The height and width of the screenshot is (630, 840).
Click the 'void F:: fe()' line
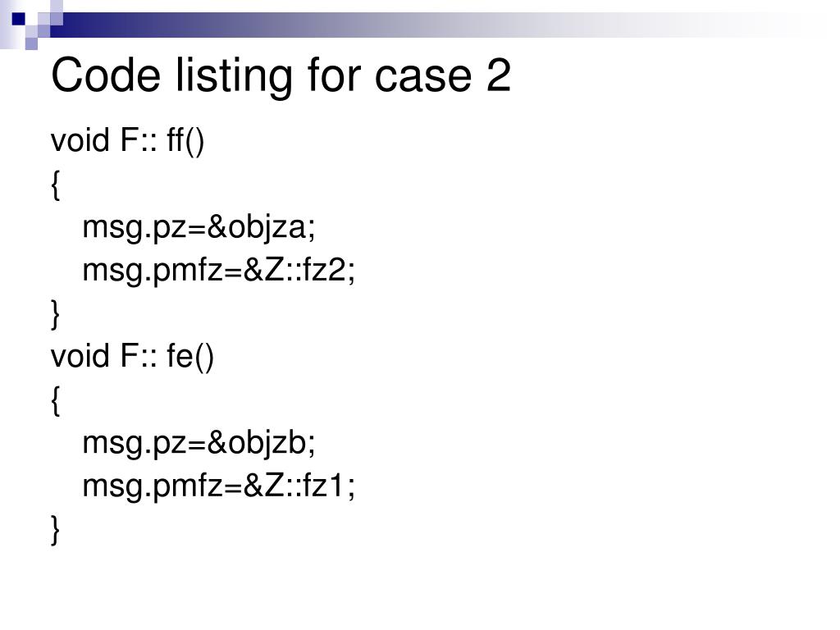pos(132,356)
